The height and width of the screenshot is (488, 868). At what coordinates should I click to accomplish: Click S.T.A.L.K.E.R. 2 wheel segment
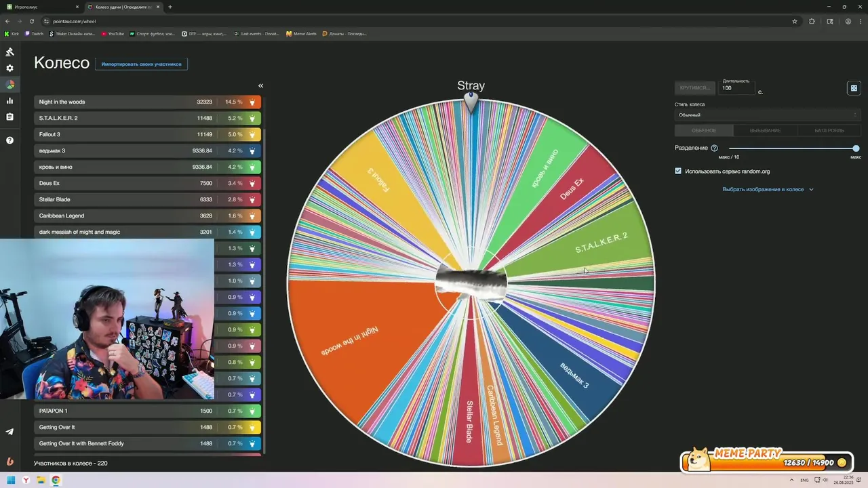590,244
